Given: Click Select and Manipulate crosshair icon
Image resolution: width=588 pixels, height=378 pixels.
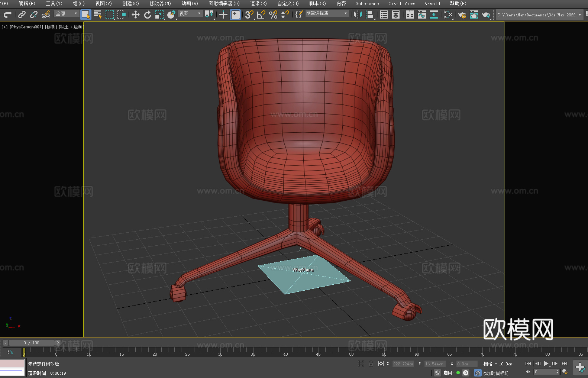Looking at the screenshot, I should click(x=223, y=14).
